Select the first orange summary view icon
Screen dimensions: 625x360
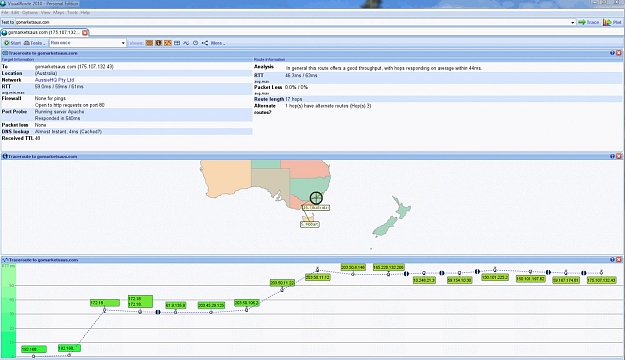point(149,43)
